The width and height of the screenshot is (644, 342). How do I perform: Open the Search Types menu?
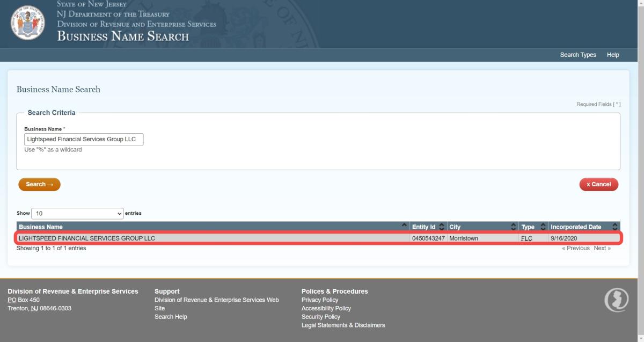click(x=577, y=55)
